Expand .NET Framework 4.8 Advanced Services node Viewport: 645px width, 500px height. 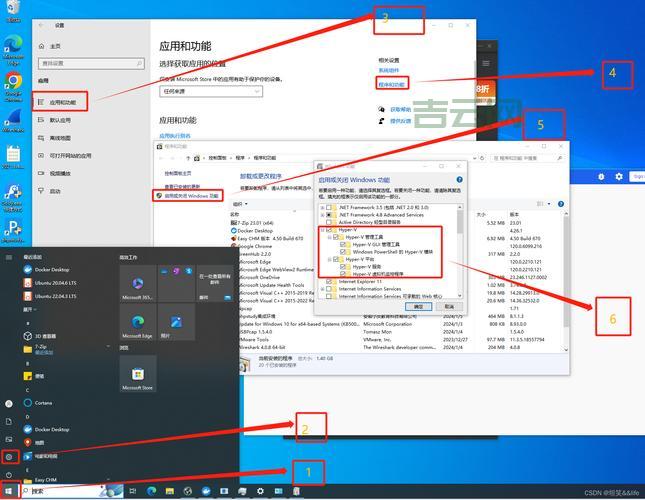(322, 215)
